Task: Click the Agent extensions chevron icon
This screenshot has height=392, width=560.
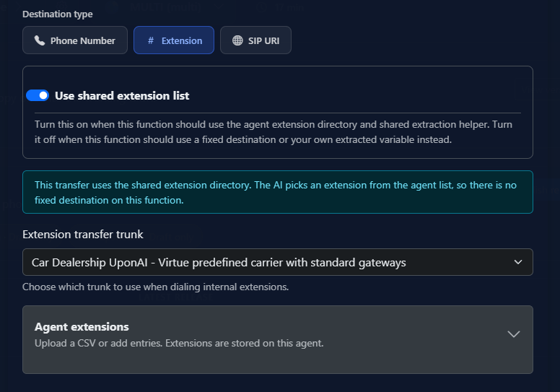Action: [514, 334]
